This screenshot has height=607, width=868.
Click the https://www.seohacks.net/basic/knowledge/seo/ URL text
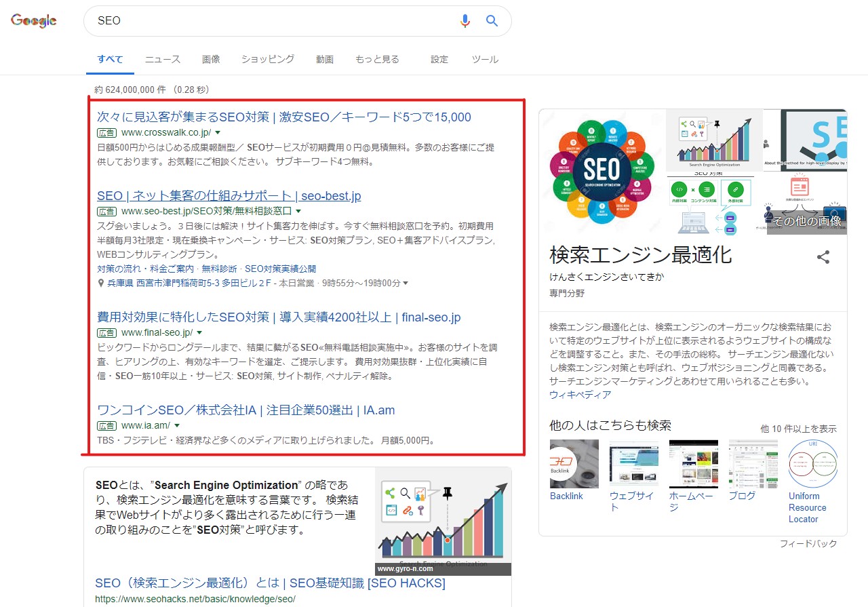195,599
